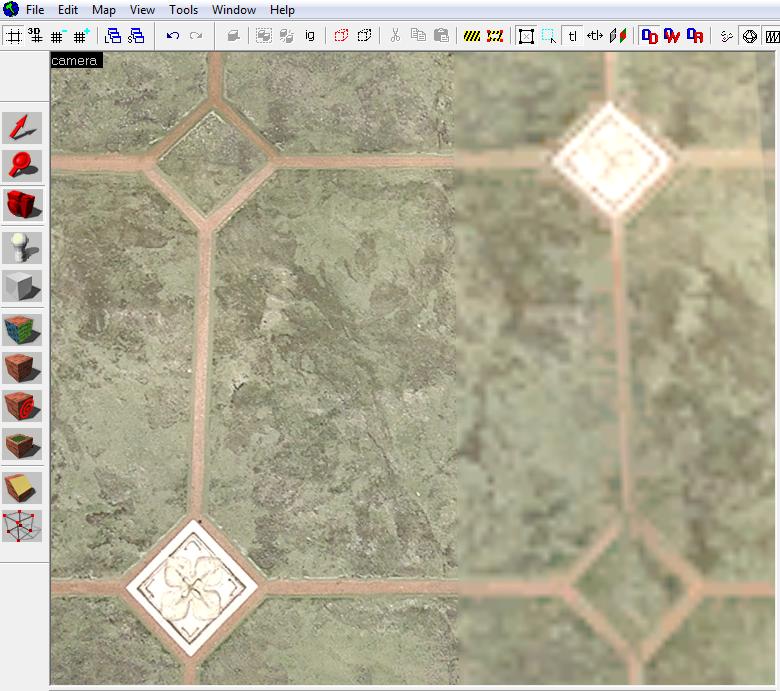The image size is (780, 691).
Task: Select the Clipping tool
Action: 22,487
